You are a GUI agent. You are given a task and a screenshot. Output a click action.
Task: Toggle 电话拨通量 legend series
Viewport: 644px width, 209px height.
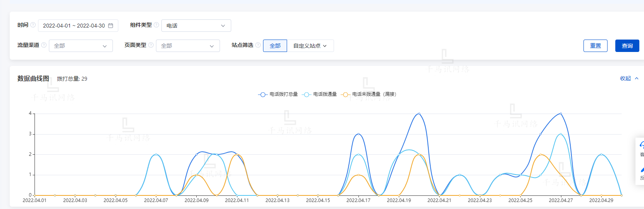click(320, 94)
